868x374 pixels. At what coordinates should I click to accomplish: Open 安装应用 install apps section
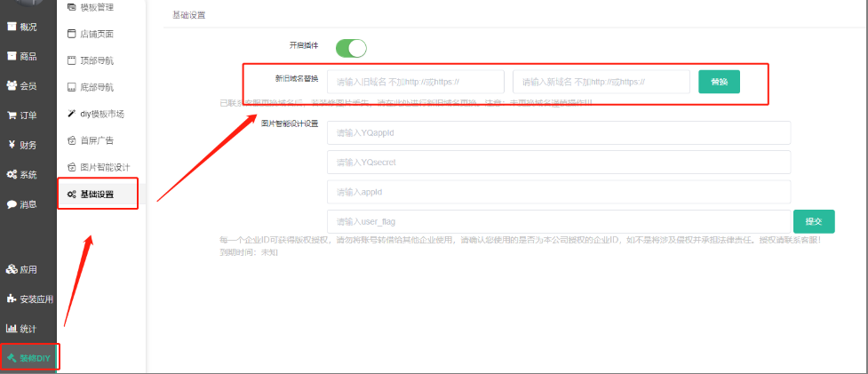(29, 299)
